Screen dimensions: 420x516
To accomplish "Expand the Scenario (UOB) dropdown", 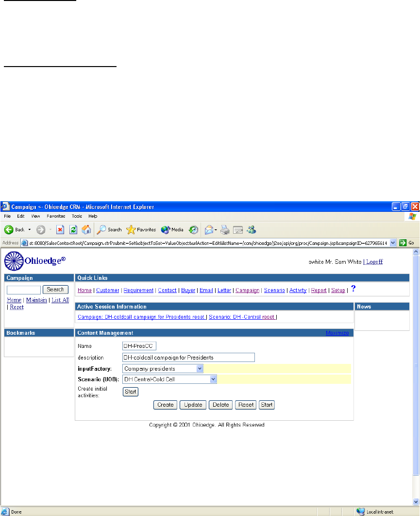I will tap(213, 379).
